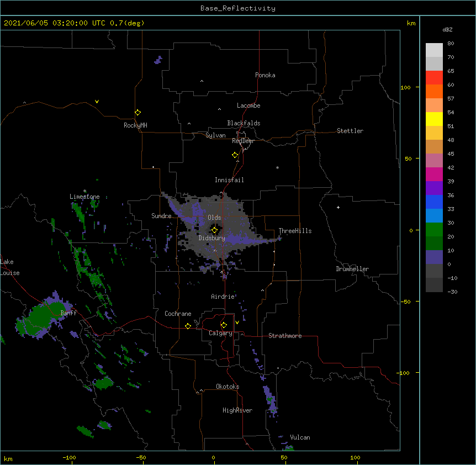The image size is (476, 465).
Task: Click the magenta 42 dBZ color swatch
Action: [434, 174]
